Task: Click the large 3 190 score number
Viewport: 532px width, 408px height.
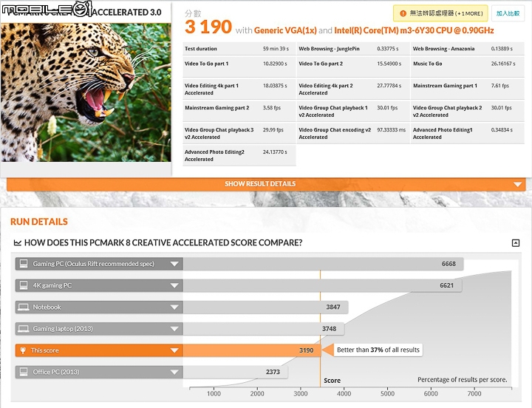Action: (x=208, y=27)
